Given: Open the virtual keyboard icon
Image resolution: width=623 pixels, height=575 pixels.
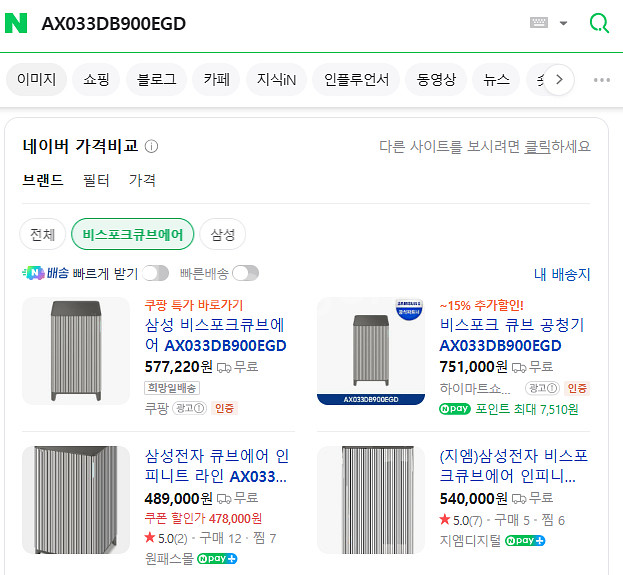Looking at the screenshot, I should pyautogui.click(x=539, y=23).
